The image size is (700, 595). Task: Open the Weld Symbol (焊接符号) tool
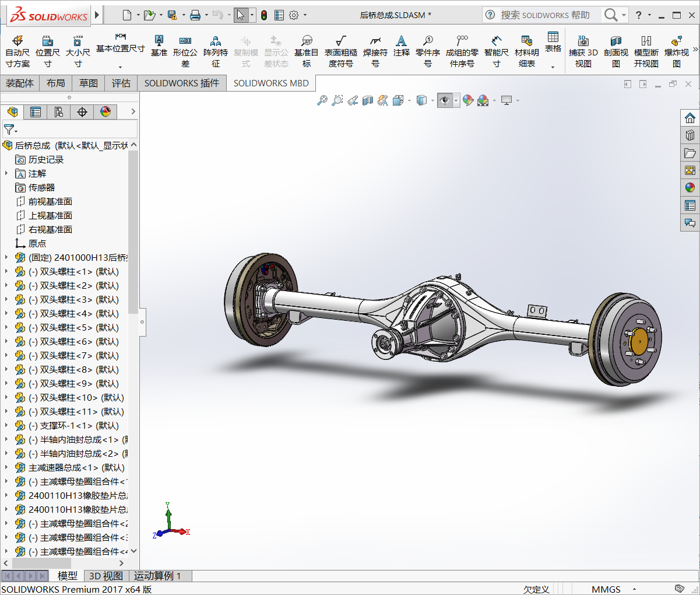pos(375,51)
